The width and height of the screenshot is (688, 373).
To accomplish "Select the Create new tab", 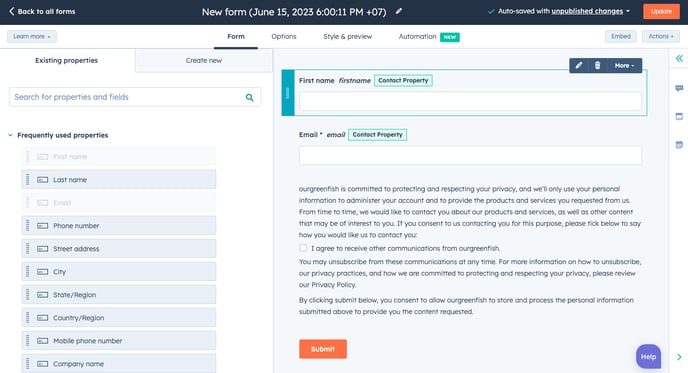I will [204, 61].
